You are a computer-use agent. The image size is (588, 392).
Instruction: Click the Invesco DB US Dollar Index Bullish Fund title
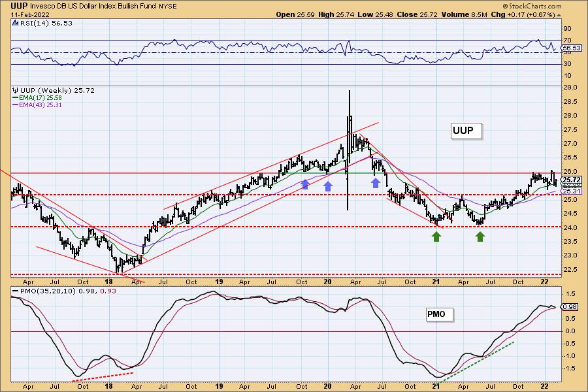tap(93, 7)
